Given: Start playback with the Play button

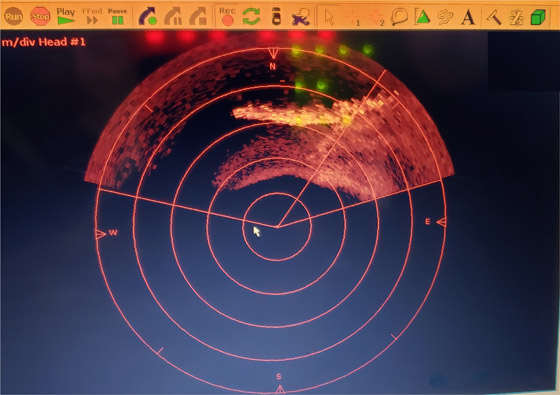Looking at the screenshot, I should pos(66,16).
